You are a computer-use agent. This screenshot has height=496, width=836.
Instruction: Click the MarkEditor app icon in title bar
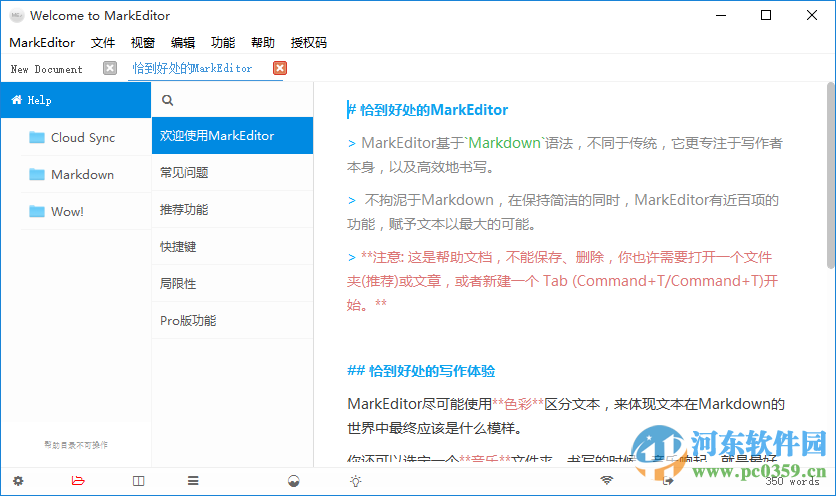17,15
